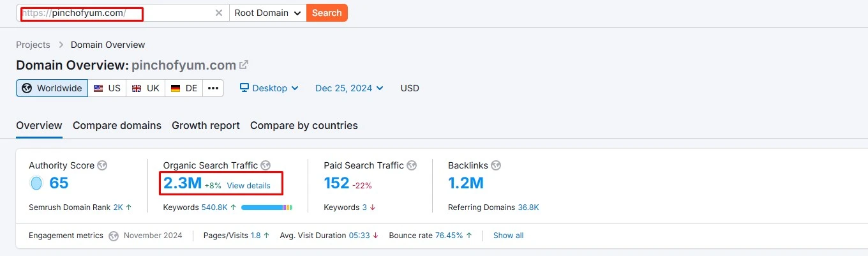Click the globe icon next to Backlinks
868x256 pixels.
(495, 165)
